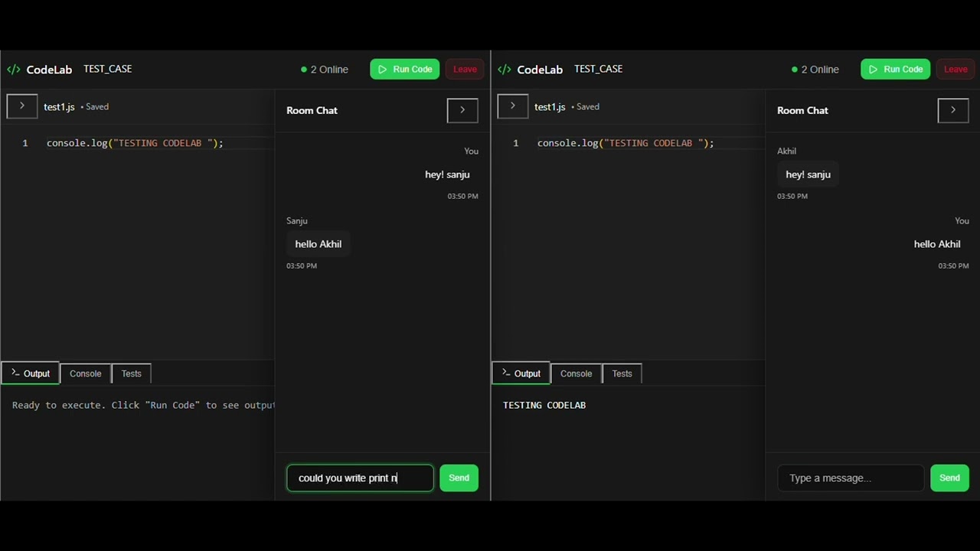Leave the room in left window
Screen dimensions: 980x551
point(465,69)
